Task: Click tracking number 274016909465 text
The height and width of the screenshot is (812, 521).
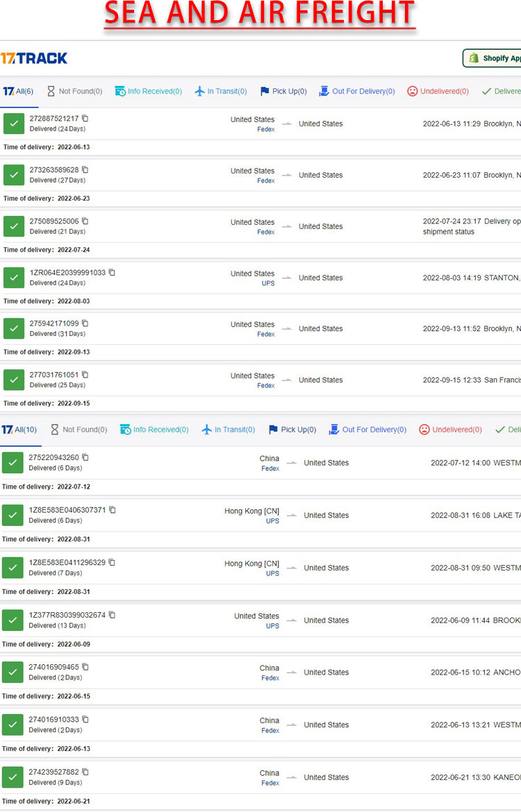Action: [54, 667]
